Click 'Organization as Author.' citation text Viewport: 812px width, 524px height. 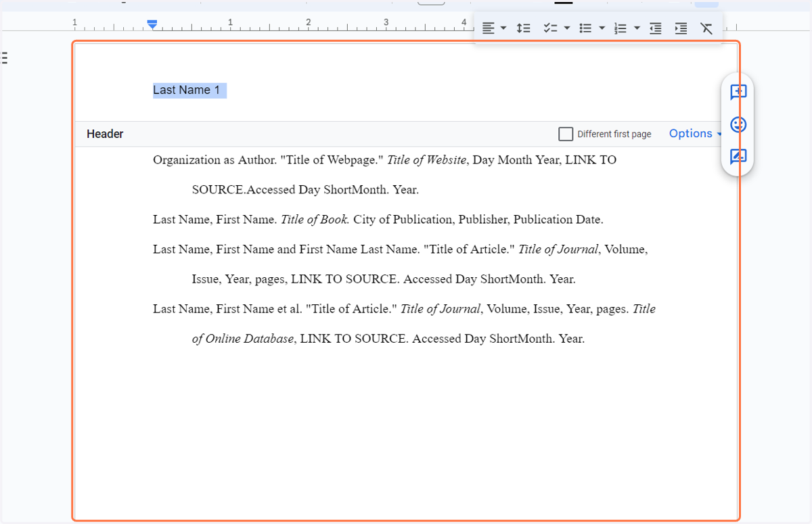215,160
